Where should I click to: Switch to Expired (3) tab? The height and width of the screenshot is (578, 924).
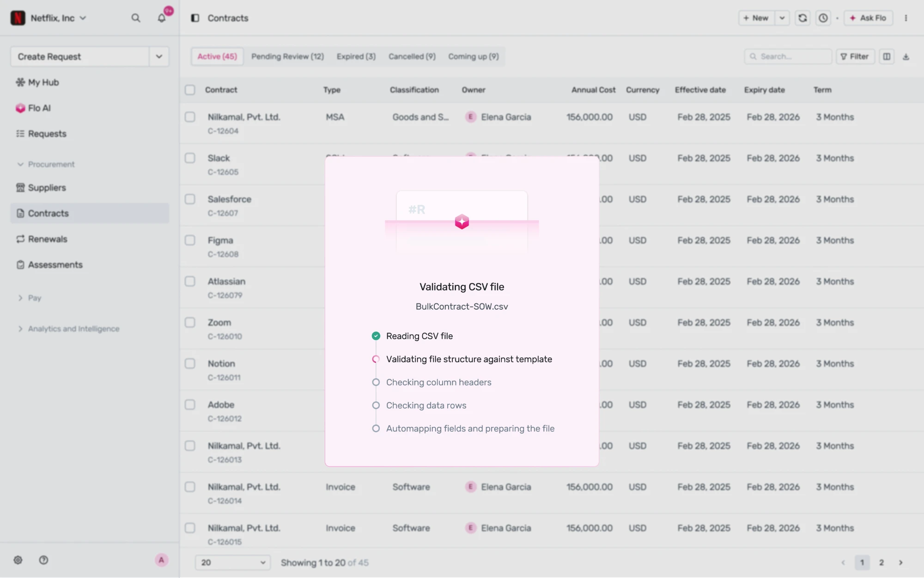click(x=356, y=56)
